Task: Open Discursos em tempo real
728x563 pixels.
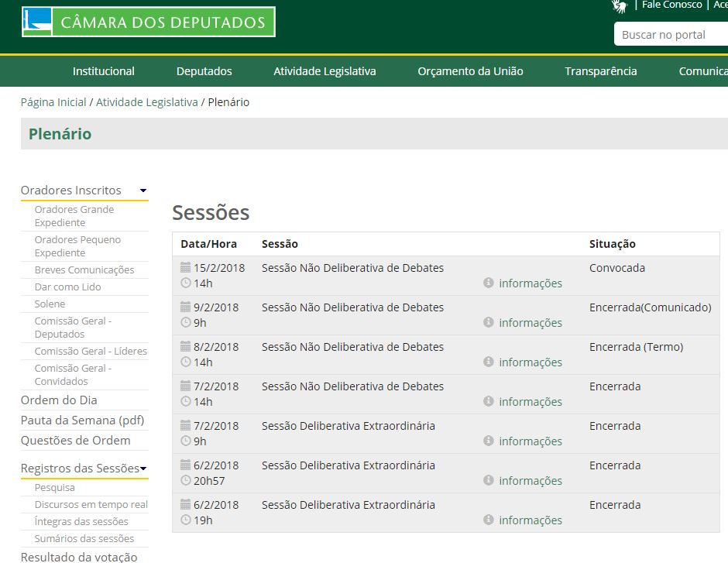Action: pyautogui.click(x=91, y=504)
